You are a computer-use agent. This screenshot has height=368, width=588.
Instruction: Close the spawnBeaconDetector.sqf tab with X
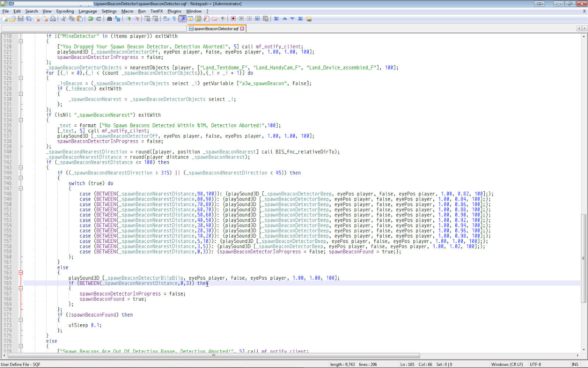pyautogui.click(x=242, y=29)
